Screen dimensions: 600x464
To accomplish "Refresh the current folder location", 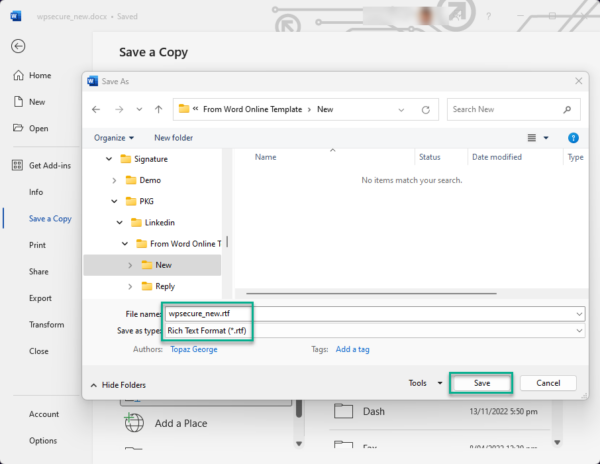I will coord(427,109).
